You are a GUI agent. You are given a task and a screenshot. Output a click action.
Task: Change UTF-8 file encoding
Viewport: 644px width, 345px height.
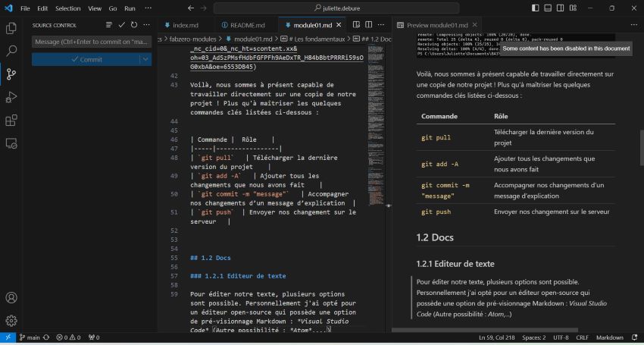click(561, 337)
